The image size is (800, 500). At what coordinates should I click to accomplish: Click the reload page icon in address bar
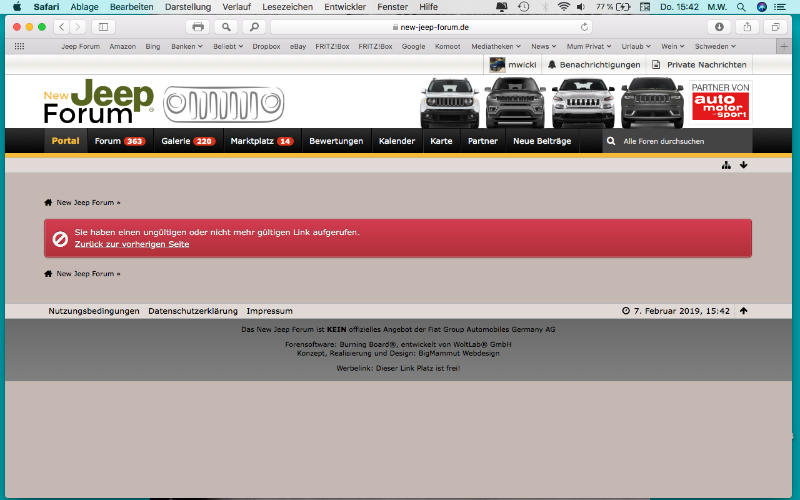click(584, 27)
